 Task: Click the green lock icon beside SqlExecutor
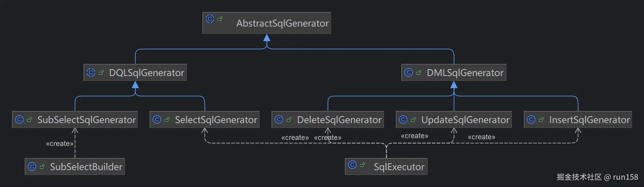coord(362,165)
